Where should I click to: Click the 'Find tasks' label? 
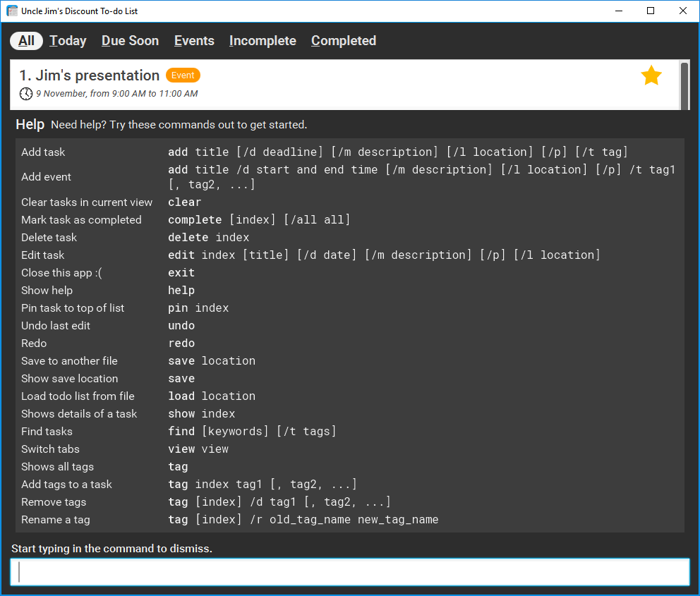[47, 432]
